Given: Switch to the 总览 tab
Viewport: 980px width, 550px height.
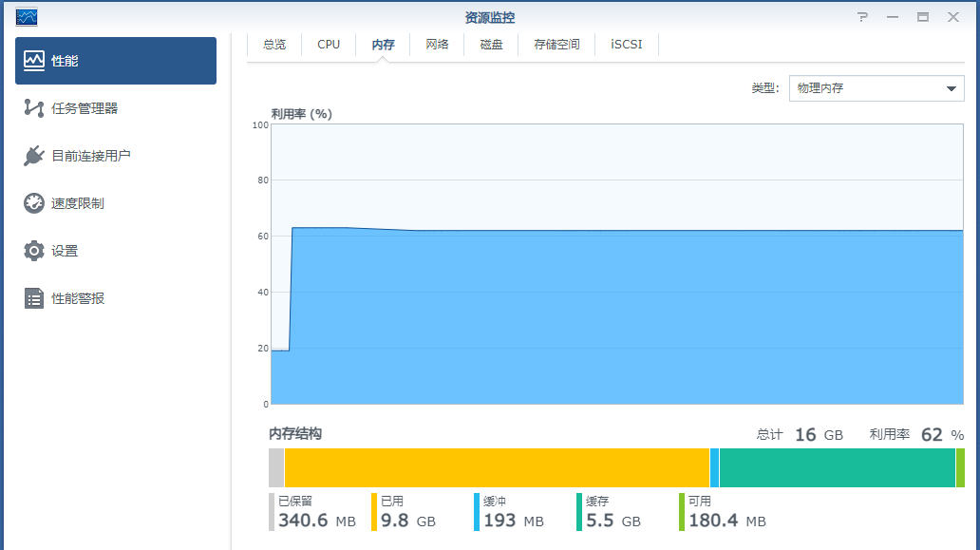Looking at the screenshot, I should pos(274,45).
